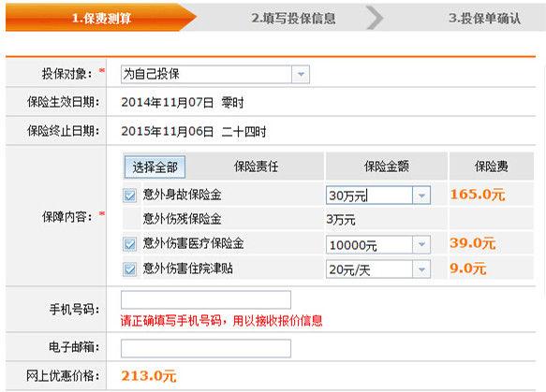Viewport: 546px width, 392px height.
Task: Click the 3万元 amount text
Action: 341,220
